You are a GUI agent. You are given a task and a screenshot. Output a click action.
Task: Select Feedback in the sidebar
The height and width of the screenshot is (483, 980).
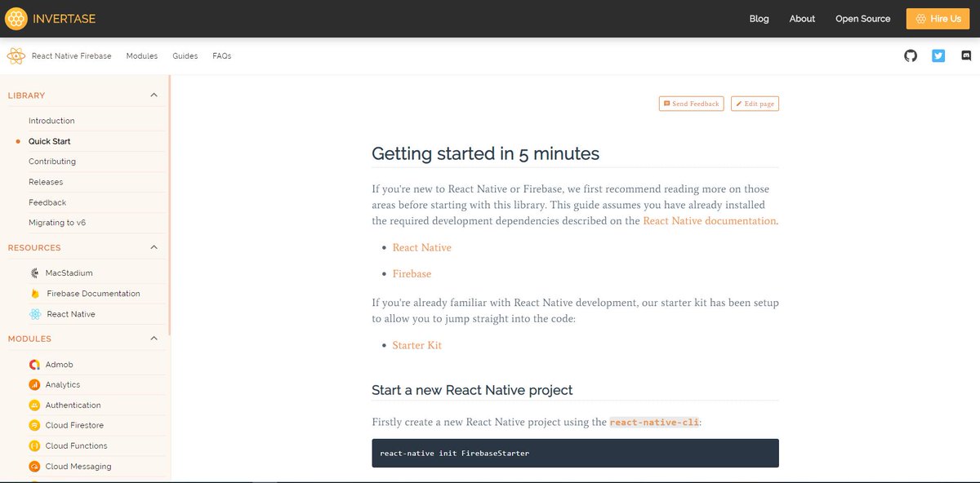coord(47,202)
